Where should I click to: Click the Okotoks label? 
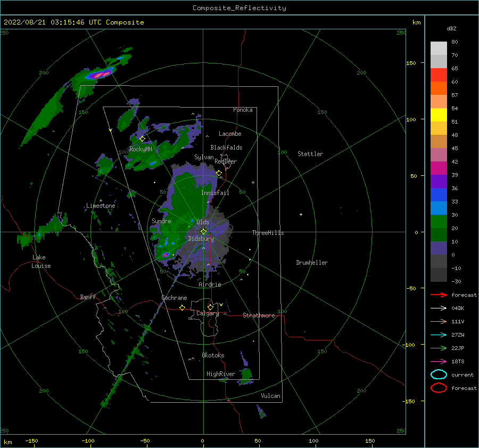click(213, 355)
